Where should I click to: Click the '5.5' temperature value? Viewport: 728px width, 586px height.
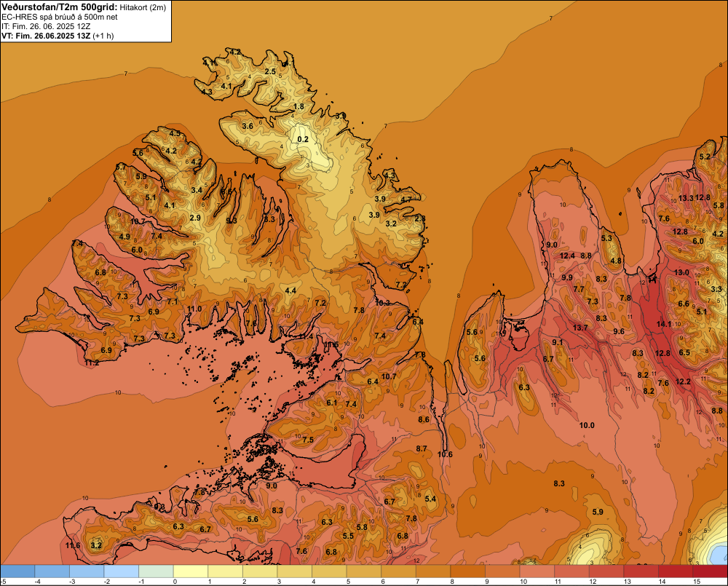click(x=348, y=536)
